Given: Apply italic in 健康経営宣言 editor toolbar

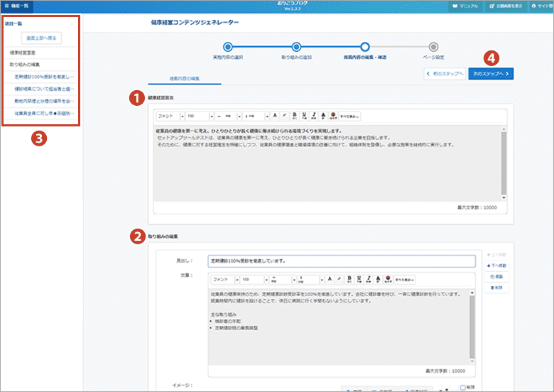Looking at the screenshot, I should point(314,116).
